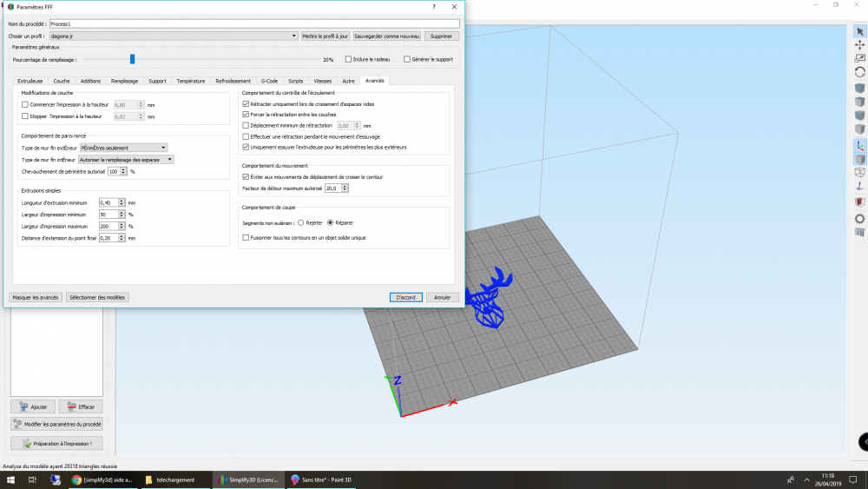
Task: Open the Extrudeuse tab
Action: 30,81
